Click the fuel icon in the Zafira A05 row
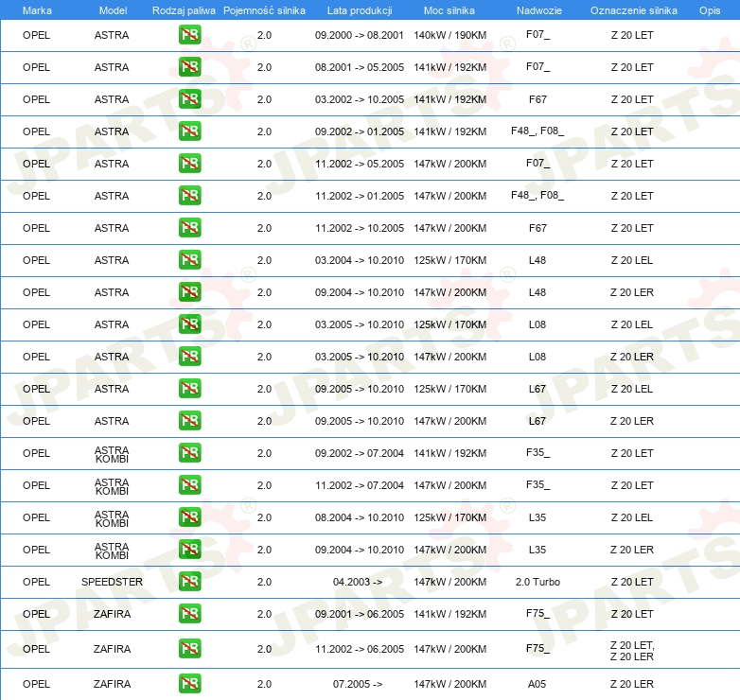 coord(189,684)
